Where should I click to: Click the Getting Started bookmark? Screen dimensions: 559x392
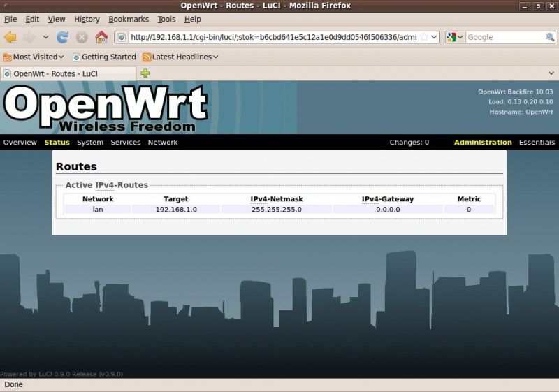pos(104,57)
